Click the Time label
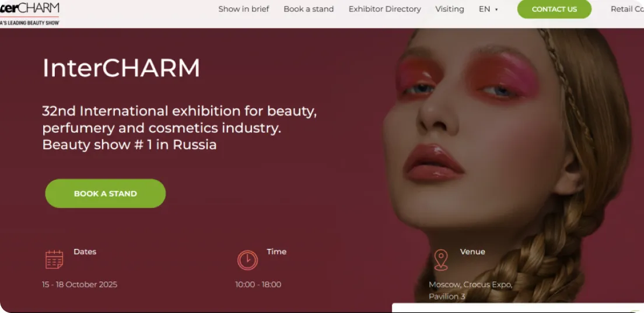 (276, 251)
